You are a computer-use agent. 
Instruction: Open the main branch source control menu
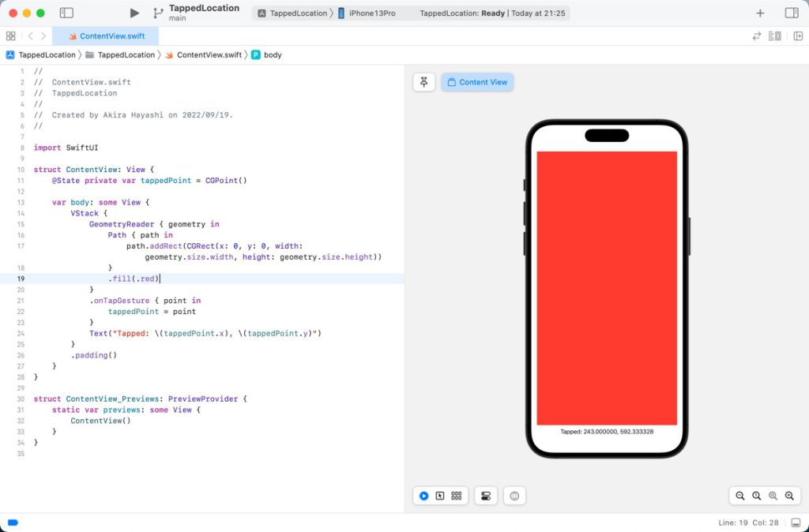196,13
